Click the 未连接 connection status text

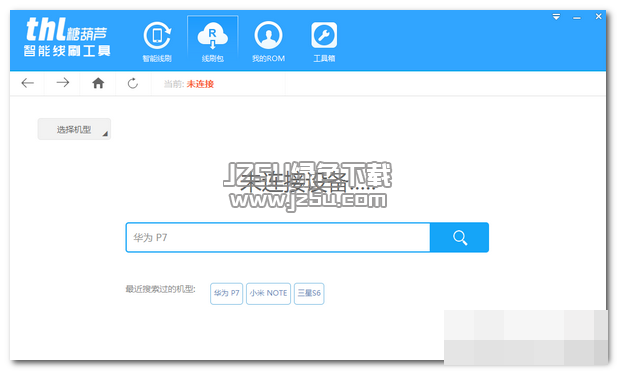(200, 84)
